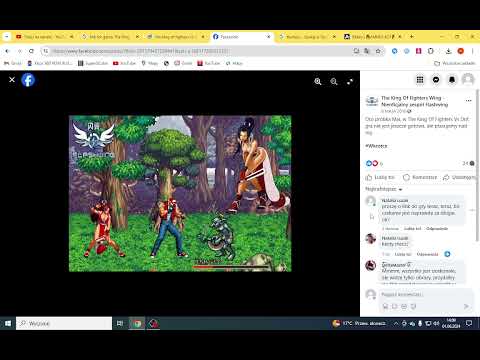Screen dimensions: 480x360
Task: Open the post options three-dot menu
Action: point(469,100)
